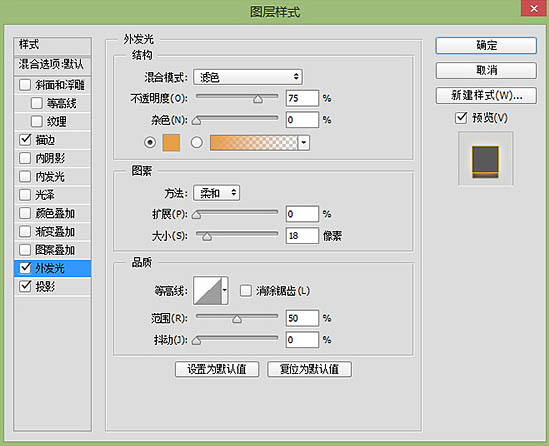This screenshot has height=446, width=549.
Task: Toggle the 预览 preview checkbox
Action: click(461, 118)
